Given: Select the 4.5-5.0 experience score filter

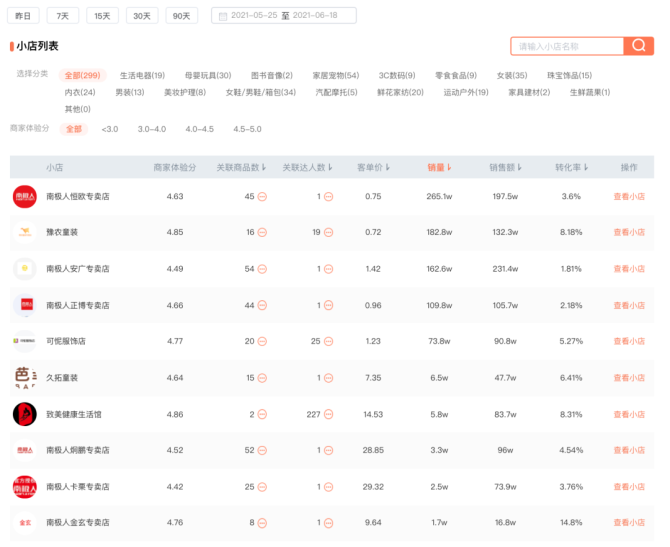Looking at the screenshot, I should pyautogui.click(x=247, y=129).
